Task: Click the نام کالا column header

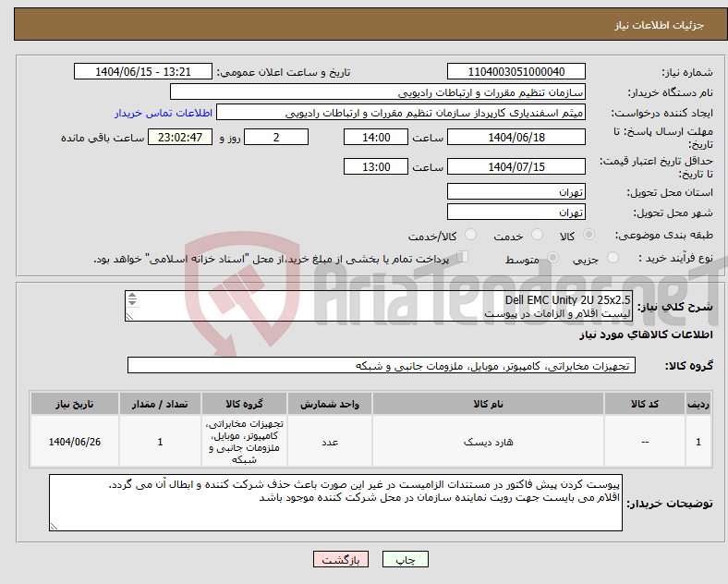Action: (488, 404)
